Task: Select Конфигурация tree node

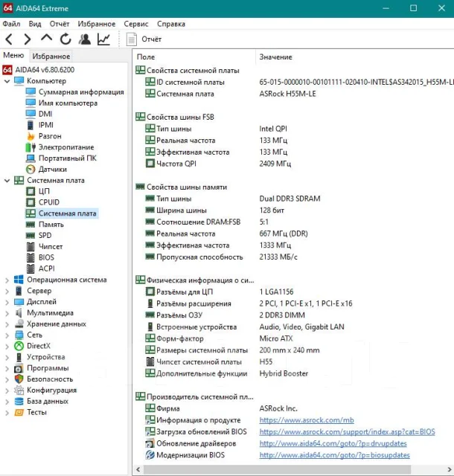Action: (51, 390)
